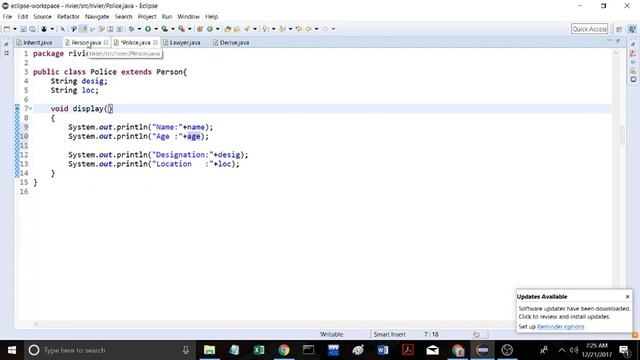The height and width of the screenshot is (360, 640).
Task: Open the Action Center notification icon
Action: coord(624,350)
